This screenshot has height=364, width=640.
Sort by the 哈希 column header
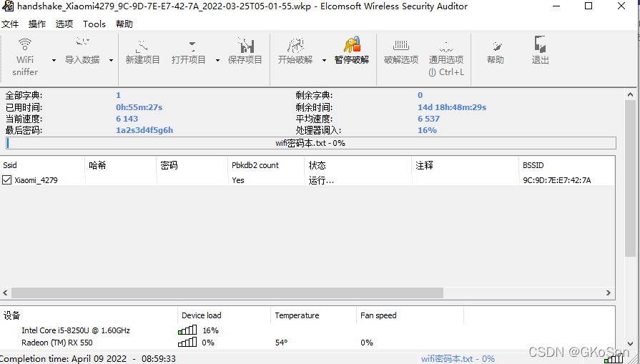click(x=121, y=165)
